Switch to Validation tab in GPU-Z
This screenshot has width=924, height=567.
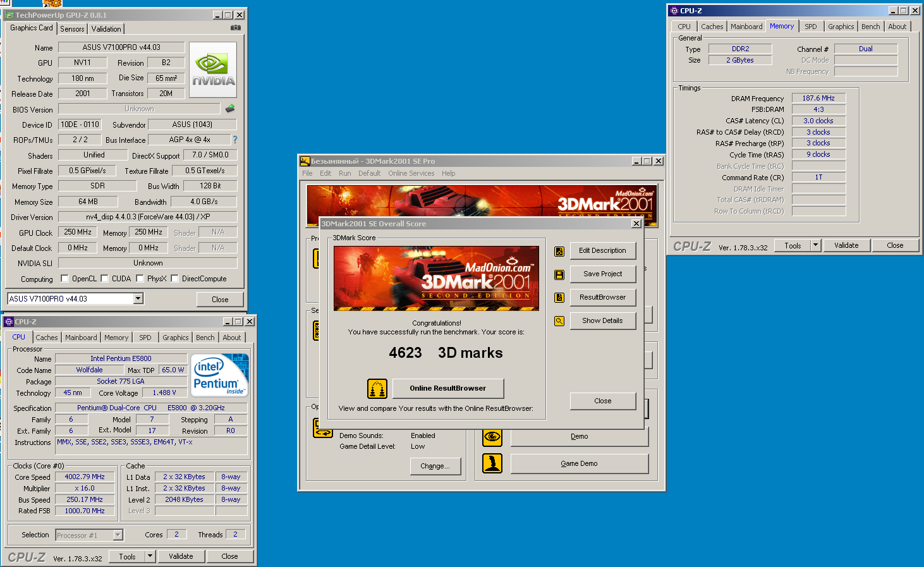pos(106,29)
